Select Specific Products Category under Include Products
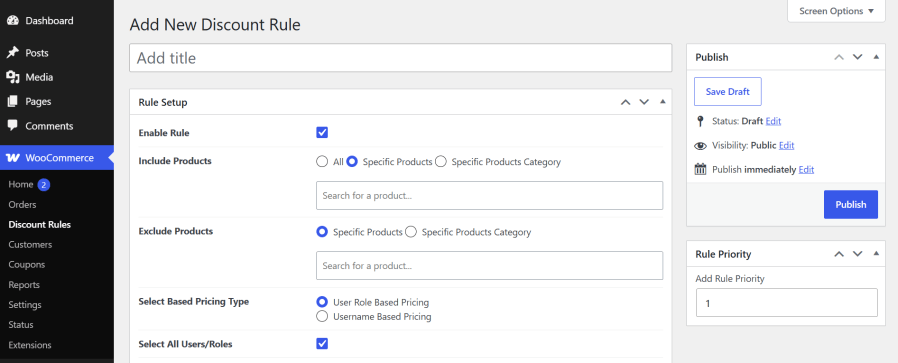 tap(440, 161)
